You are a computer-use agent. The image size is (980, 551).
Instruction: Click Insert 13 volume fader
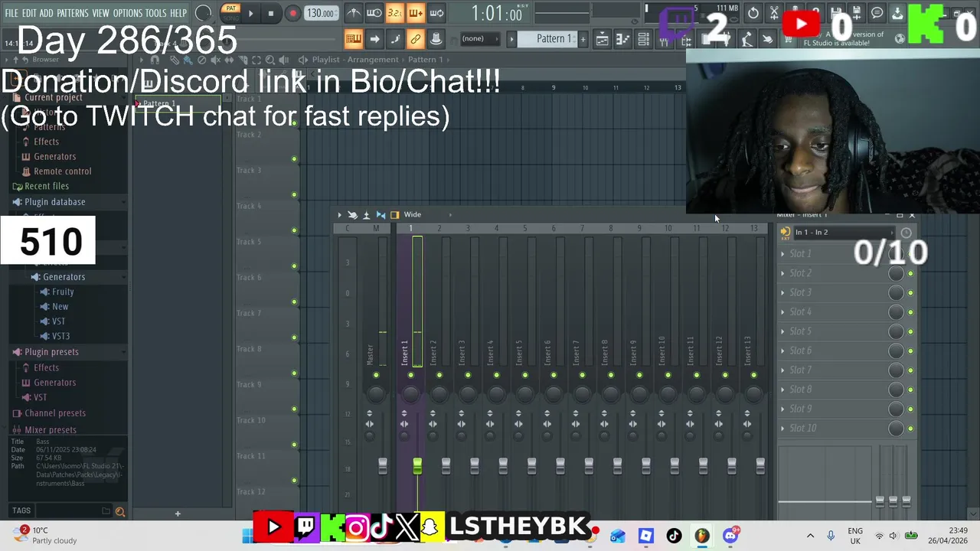[760, 466]
